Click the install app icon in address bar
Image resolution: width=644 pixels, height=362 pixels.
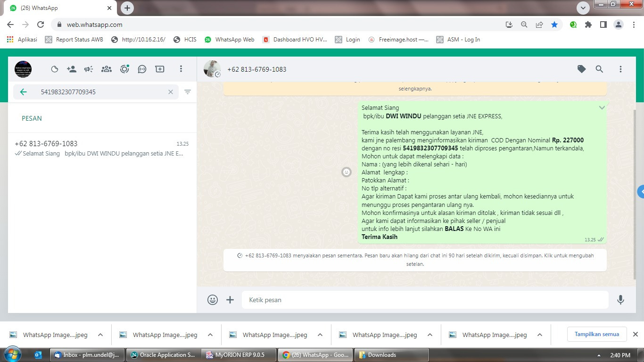click(509, 25)
